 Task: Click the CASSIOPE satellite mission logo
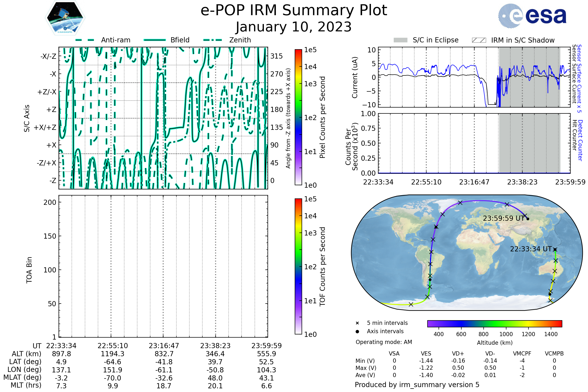pyautogui.click(x=65, y=18)
